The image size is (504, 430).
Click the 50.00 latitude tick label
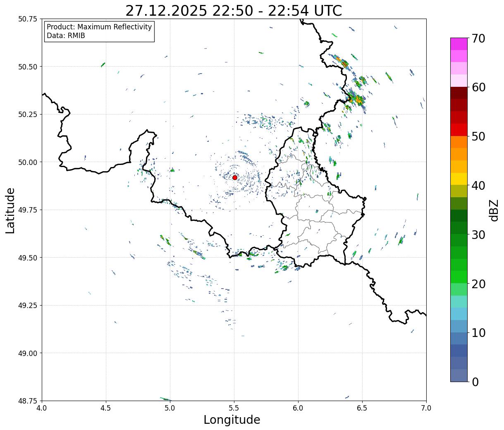pyautogui.click(x=28, y=162)
